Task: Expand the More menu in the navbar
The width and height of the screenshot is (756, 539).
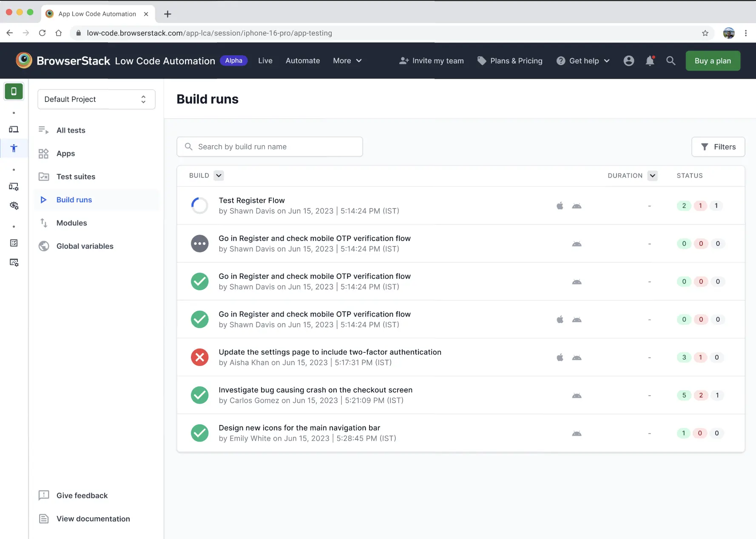Action: [347, 61]
